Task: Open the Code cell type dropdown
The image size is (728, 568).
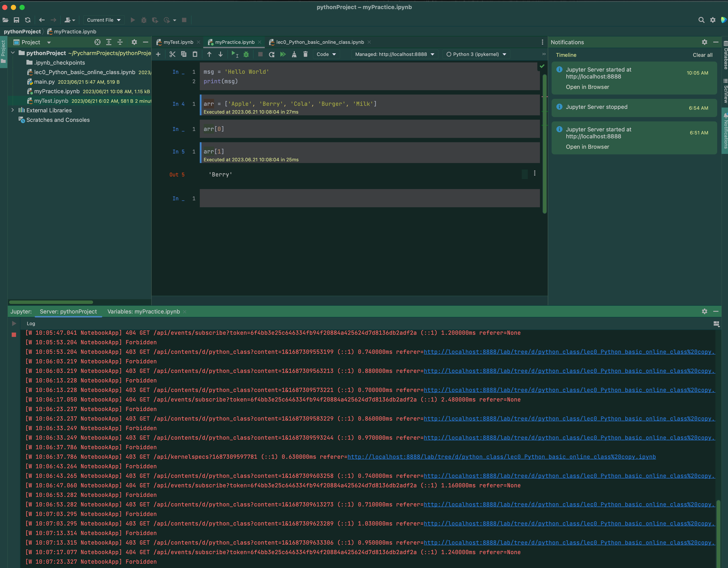Action: (x=326, y=54)
